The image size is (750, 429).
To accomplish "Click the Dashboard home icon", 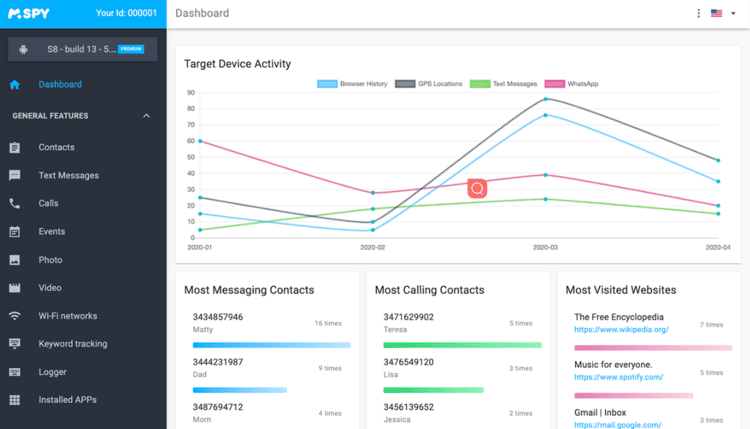I will click(15, 85).
